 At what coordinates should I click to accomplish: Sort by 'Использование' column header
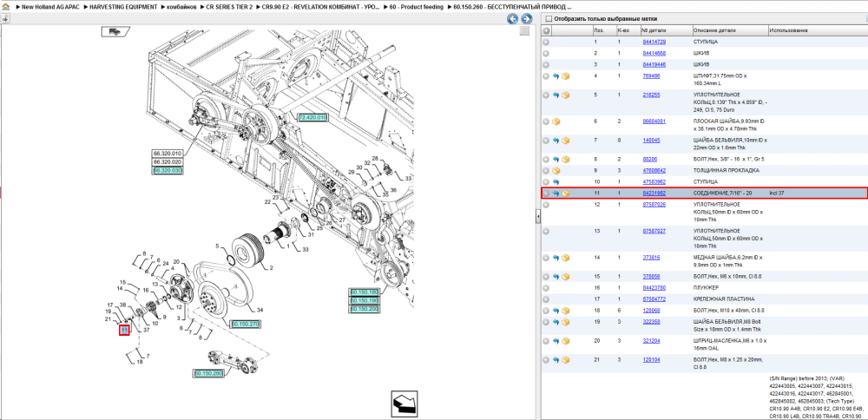tap(818, 31)
